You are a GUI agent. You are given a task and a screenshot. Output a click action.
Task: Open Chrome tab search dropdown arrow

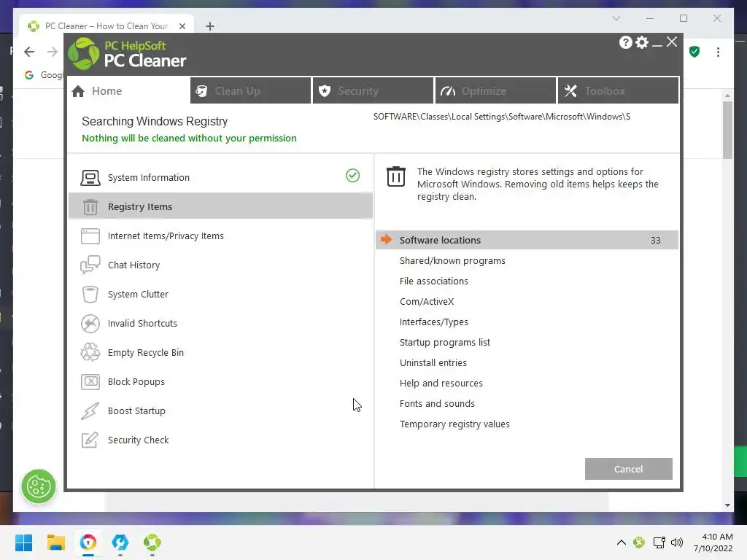616,18
